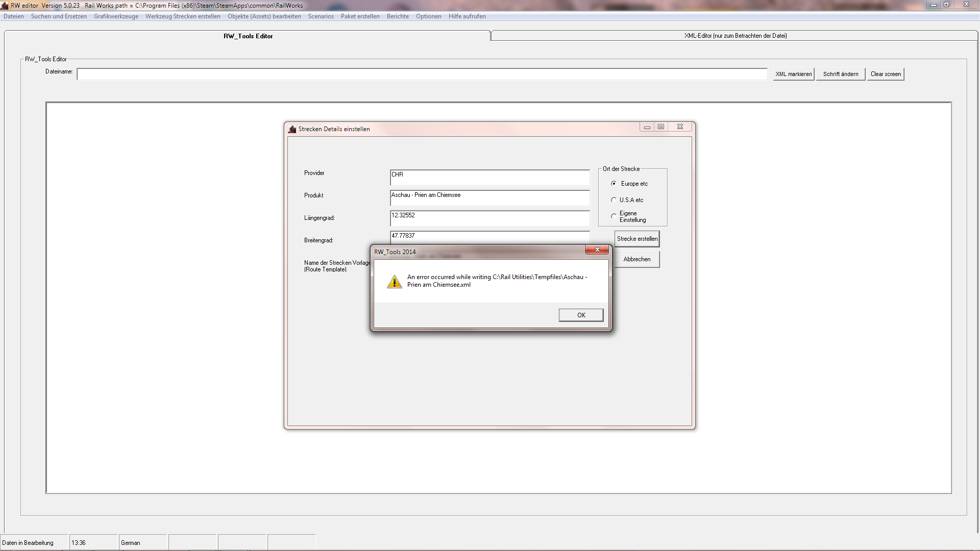Select the Europe etc radio button
980x551 pixels.
(614, 184)
